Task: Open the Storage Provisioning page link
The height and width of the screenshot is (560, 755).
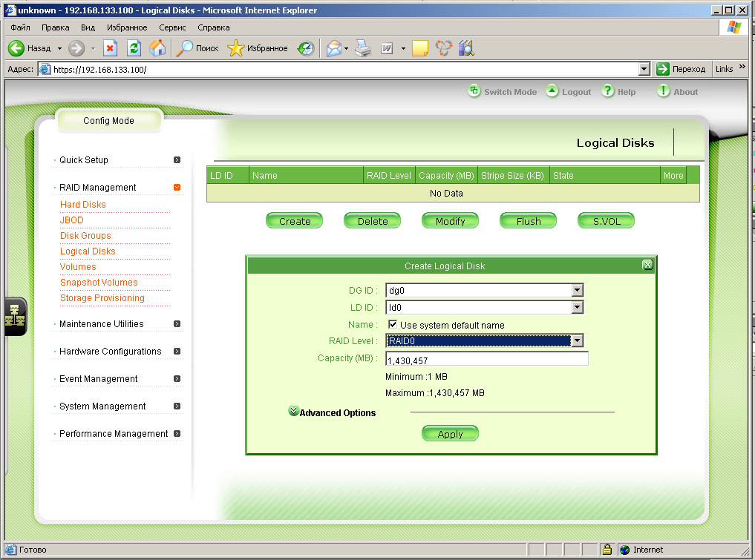Action: (x=102, y=297)
